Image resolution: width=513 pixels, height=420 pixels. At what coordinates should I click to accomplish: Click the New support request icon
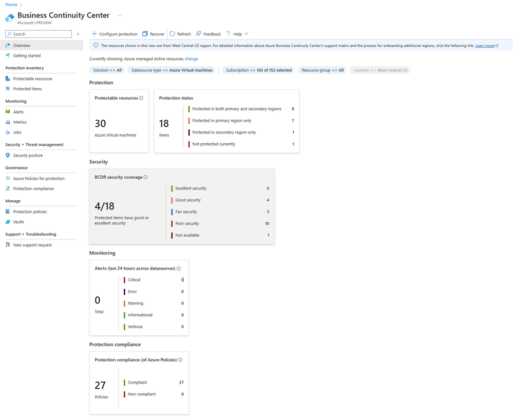coord(8,245)
